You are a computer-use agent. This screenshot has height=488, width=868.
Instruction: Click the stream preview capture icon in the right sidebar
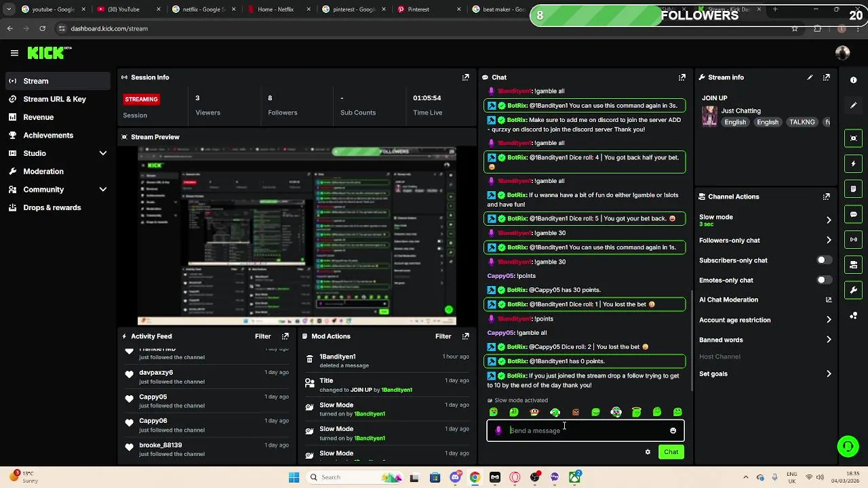853,138
